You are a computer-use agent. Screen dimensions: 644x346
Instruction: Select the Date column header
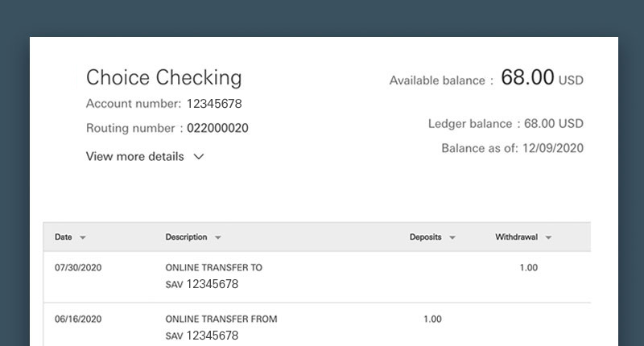[64, 237]
